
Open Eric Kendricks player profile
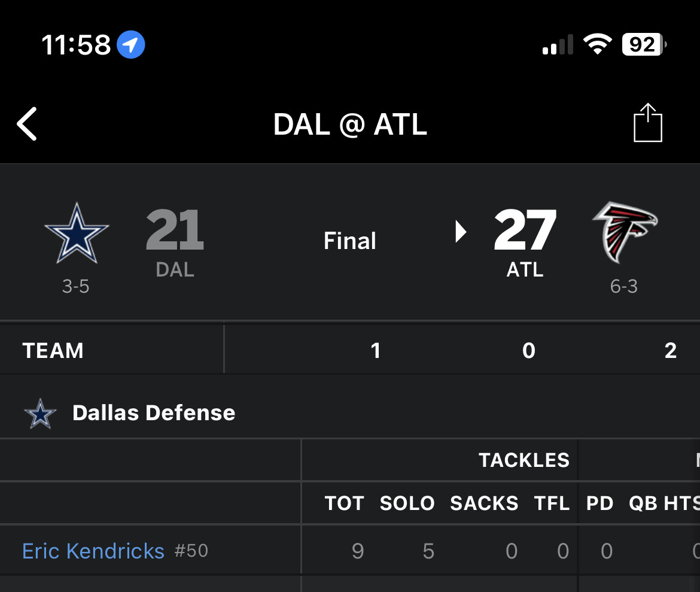(93, 551)
